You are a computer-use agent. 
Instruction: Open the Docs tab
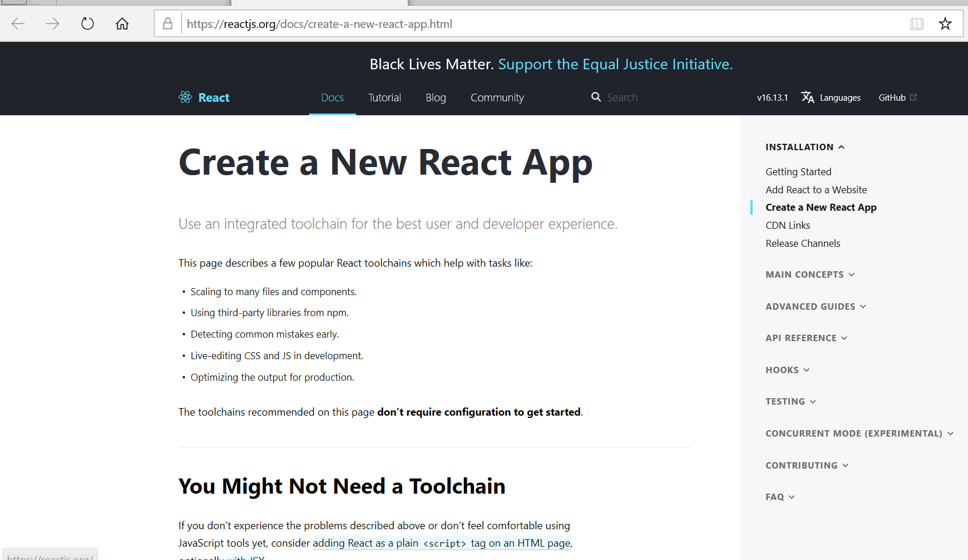click(332, 98)
